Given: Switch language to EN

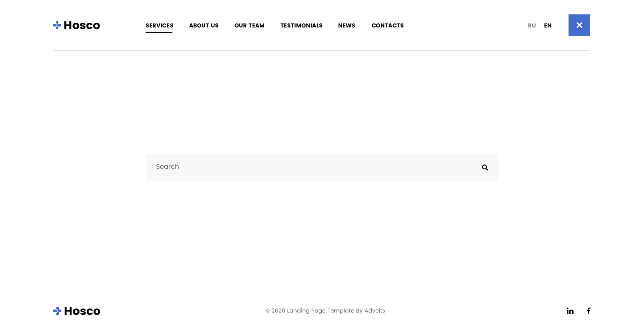Looking at the screenshot, I should (548, 25).
